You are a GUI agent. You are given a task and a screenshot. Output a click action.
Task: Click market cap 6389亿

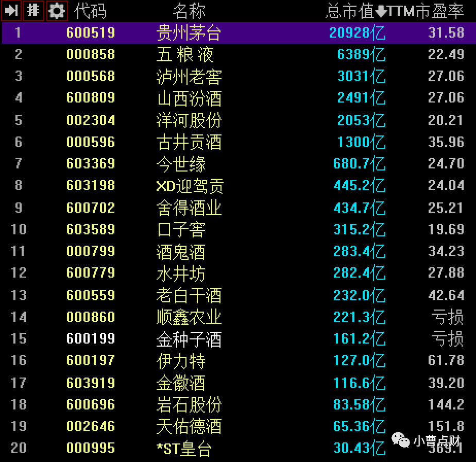click(x=361, y=54)
